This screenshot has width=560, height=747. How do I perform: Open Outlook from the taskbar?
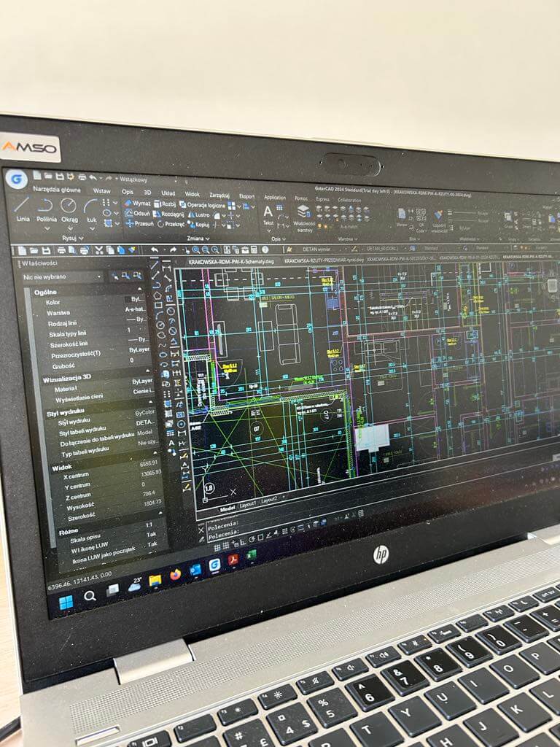pyautogui.click(x=195, y=570)
